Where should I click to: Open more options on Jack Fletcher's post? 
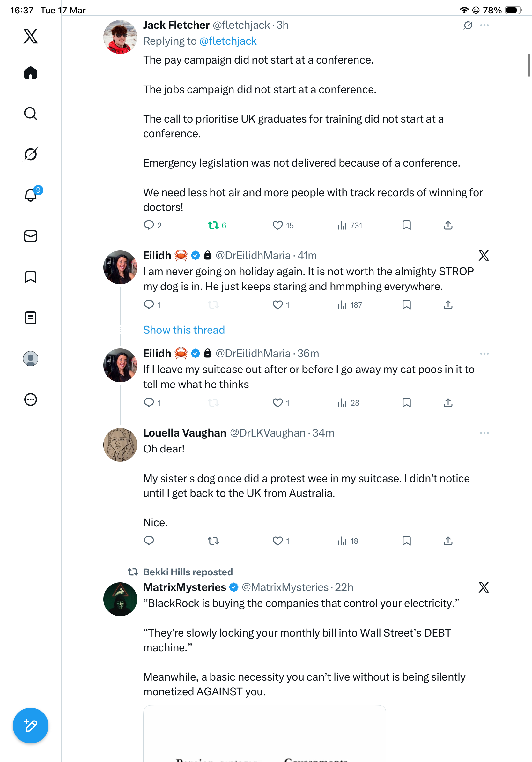pyautogui.click(x=484, y=25)
